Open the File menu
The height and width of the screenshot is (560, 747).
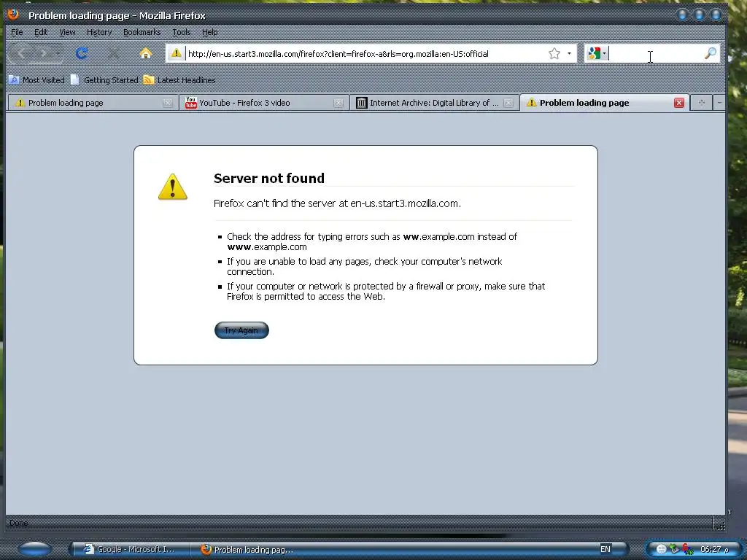tap(17, 32)
